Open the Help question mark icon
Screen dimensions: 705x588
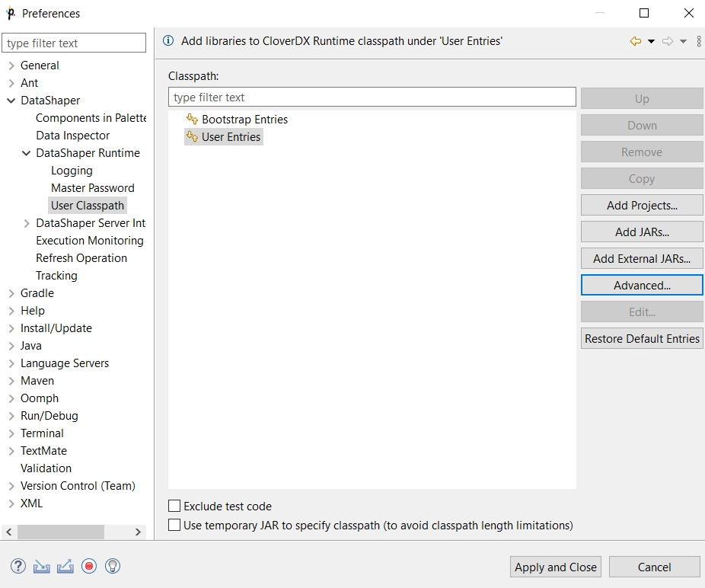pos(18,566)
